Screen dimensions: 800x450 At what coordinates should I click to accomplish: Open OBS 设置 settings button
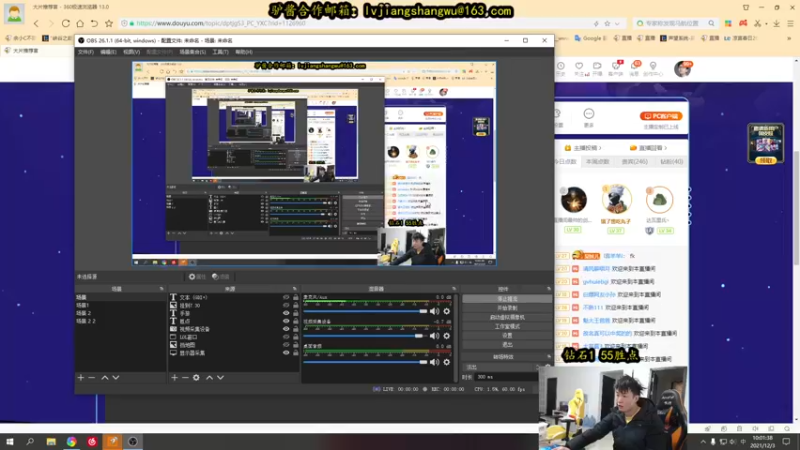507,336
